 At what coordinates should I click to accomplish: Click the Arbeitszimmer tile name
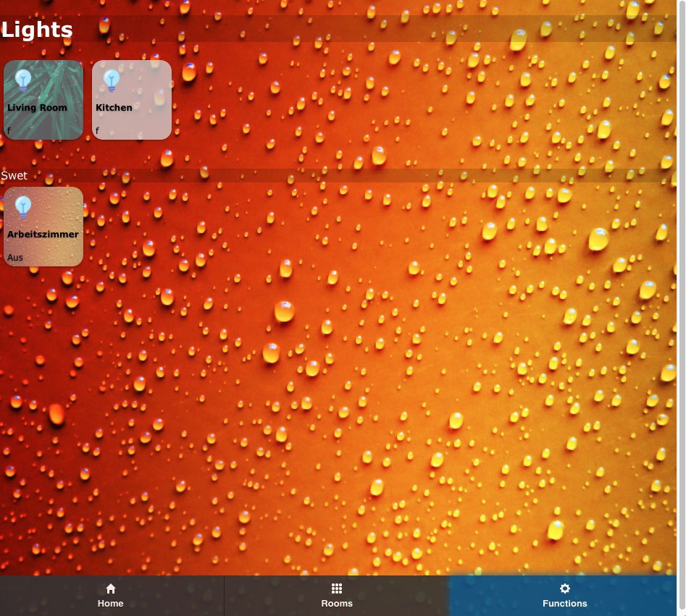pyautogui.click(x=43, y=235)
